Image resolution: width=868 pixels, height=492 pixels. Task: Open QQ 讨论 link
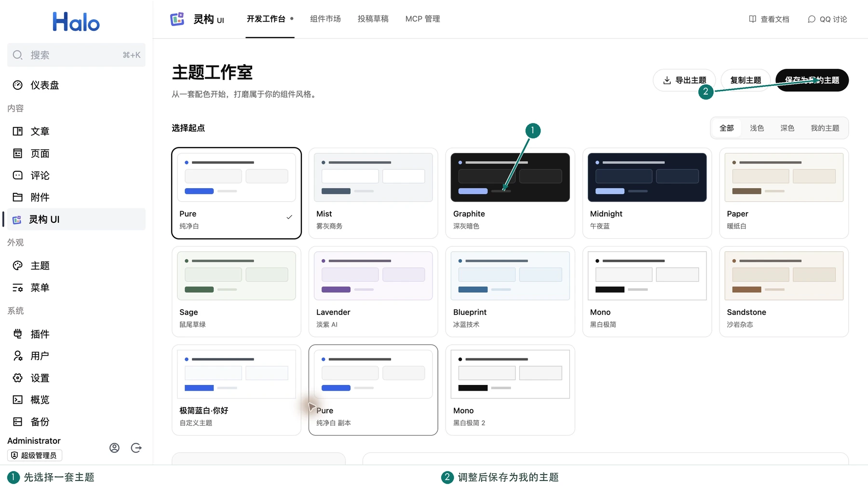[827, 19]
